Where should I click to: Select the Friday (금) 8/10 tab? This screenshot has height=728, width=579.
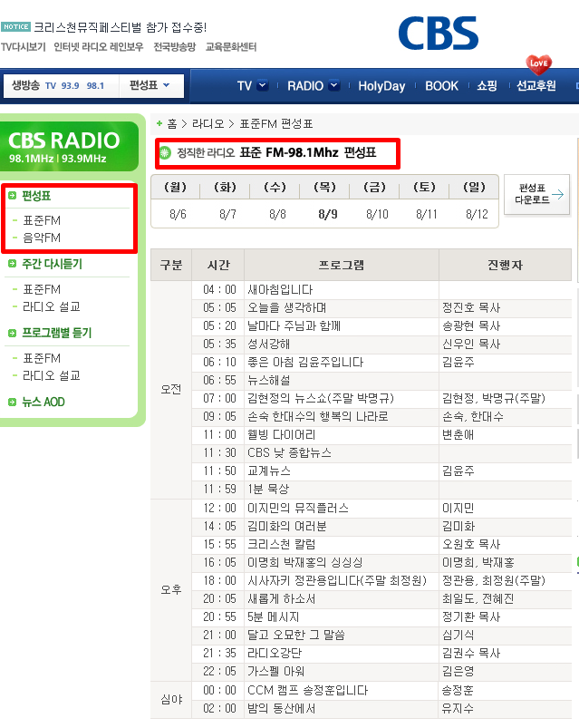[375, 200]
